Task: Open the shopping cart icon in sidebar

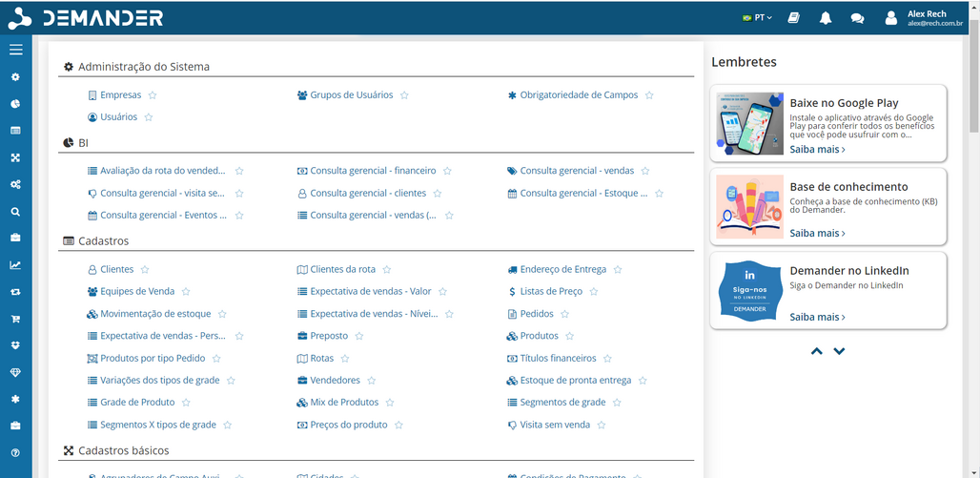Action: tap(15, 319)
